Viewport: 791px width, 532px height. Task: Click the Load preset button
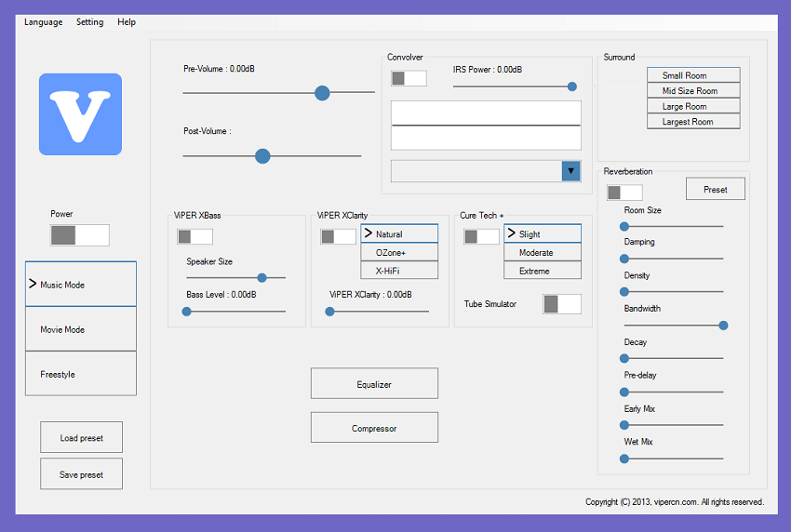tap(81, 437)
